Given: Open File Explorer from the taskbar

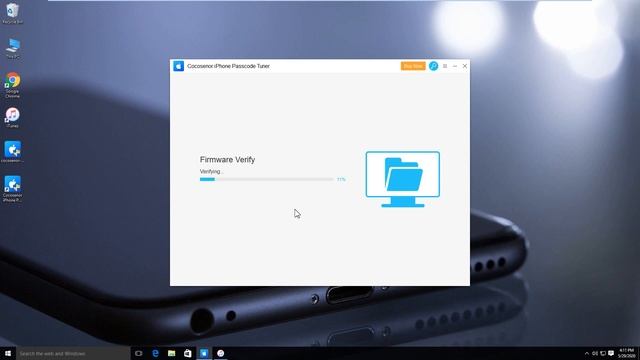Looking at the screenshot, I should tap(171, 353).
